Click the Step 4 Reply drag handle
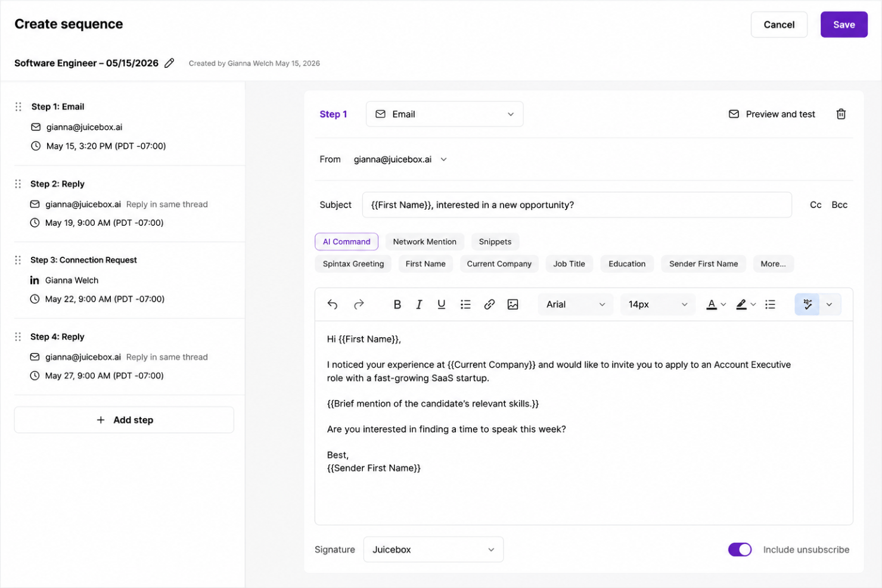882x588 pixels. click(18, 337)
